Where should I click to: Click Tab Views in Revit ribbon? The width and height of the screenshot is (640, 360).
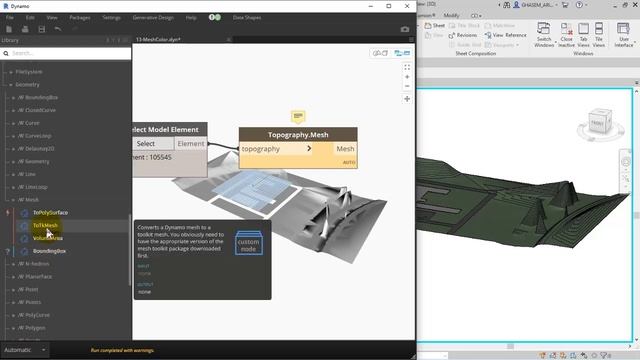pos(583,35)
